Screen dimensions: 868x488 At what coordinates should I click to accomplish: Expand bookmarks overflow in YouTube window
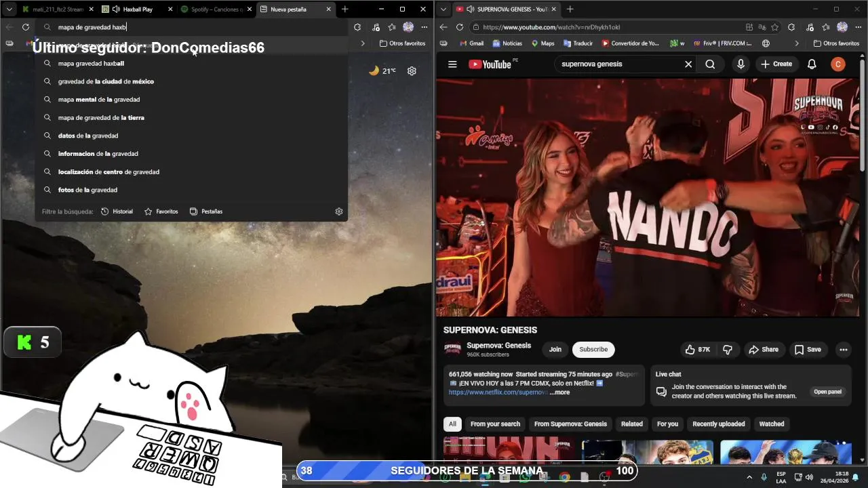pos(797,43)
